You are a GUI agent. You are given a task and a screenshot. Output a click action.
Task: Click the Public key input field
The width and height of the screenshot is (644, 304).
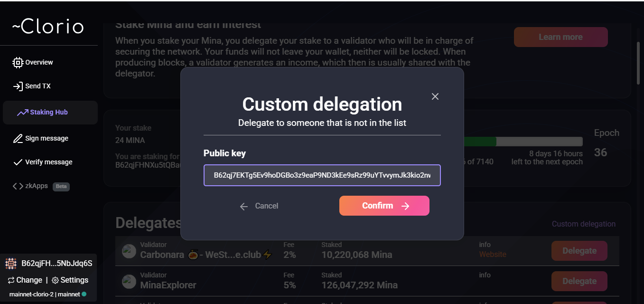pyautogui.click(x=322, y=175)
